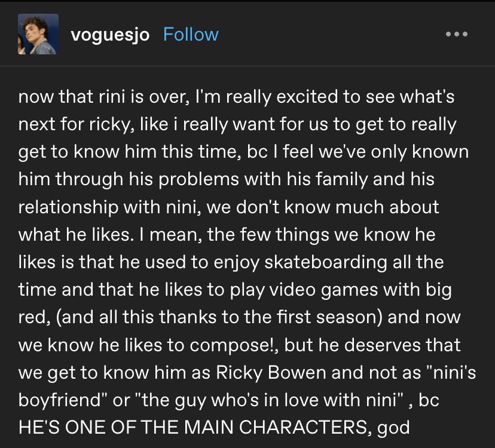Click the final word "god" in the post
Image resolution: width=495 pixels, height=448 pixels.
coord(393,428)
